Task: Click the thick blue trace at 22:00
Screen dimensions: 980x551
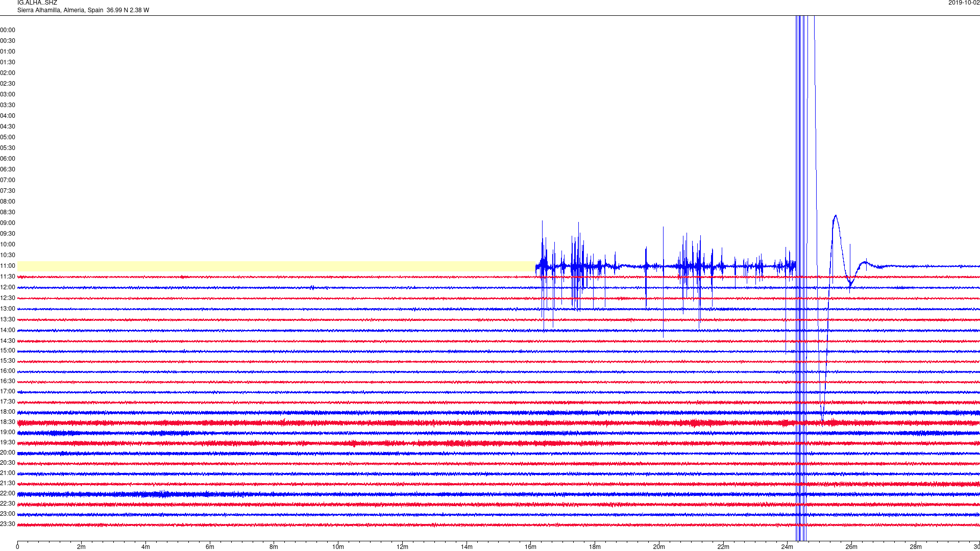Action: (499, 494)
